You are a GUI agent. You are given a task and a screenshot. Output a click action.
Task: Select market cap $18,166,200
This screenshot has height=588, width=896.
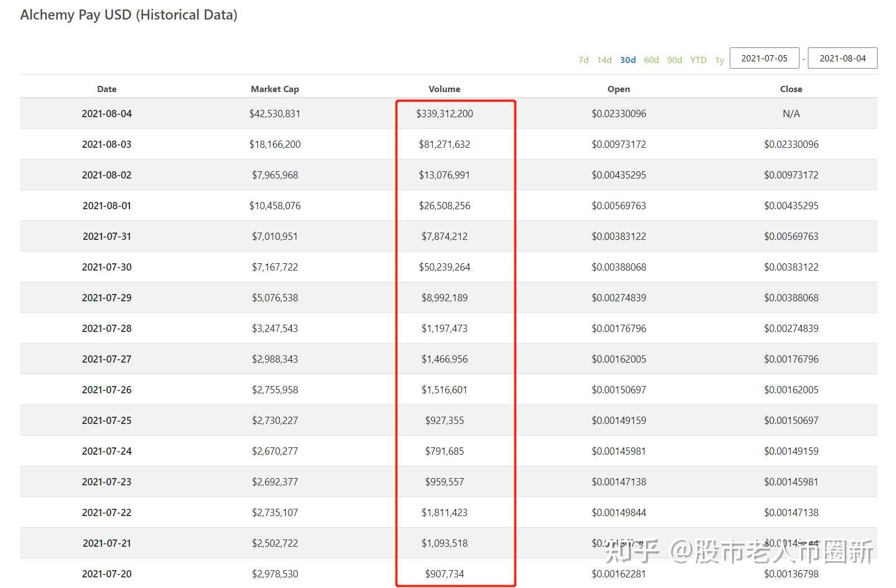pyautogui.click(x=274, y=144)
